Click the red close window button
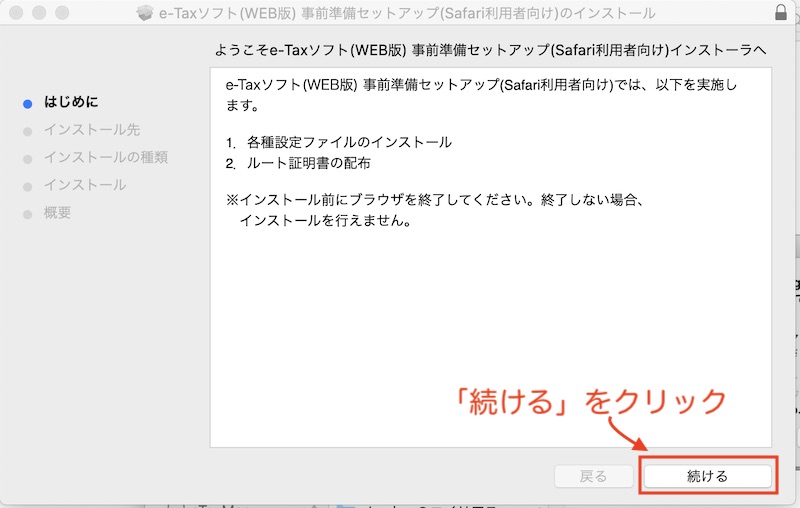800x508 pixels. (x=16, y=12)
